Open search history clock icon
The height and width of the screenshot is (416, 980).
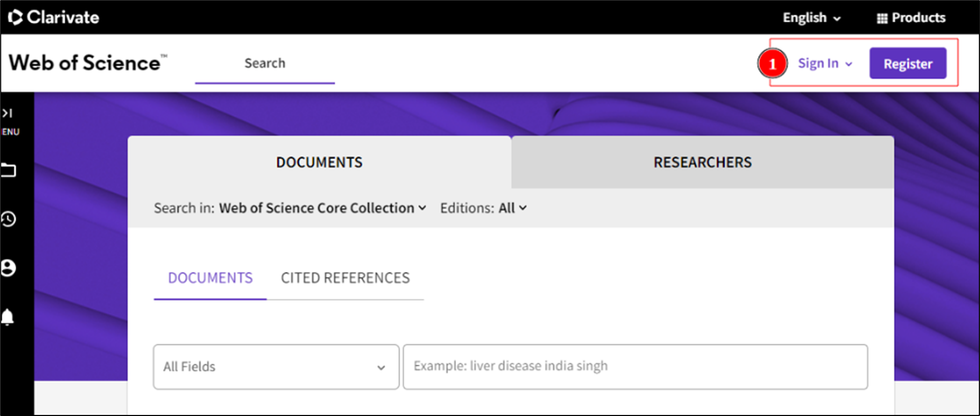[x=8, y=219]
